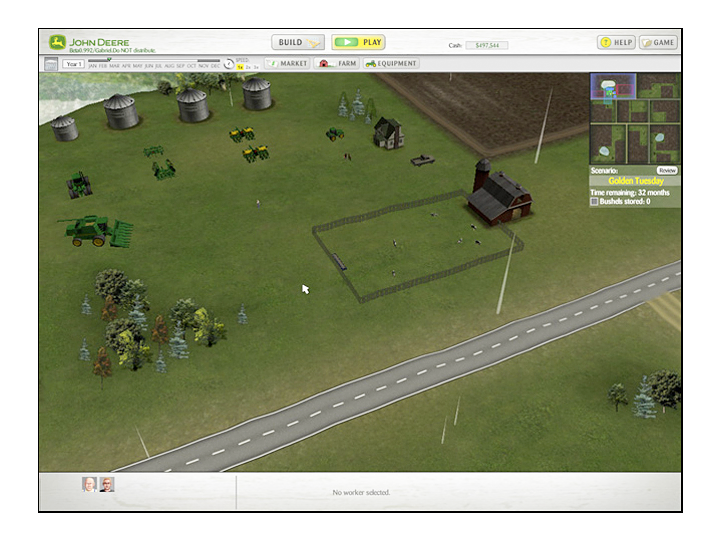Click the No worker selected message
The image size is (720, 540).
pyautogui.click(x=361, y=492)
